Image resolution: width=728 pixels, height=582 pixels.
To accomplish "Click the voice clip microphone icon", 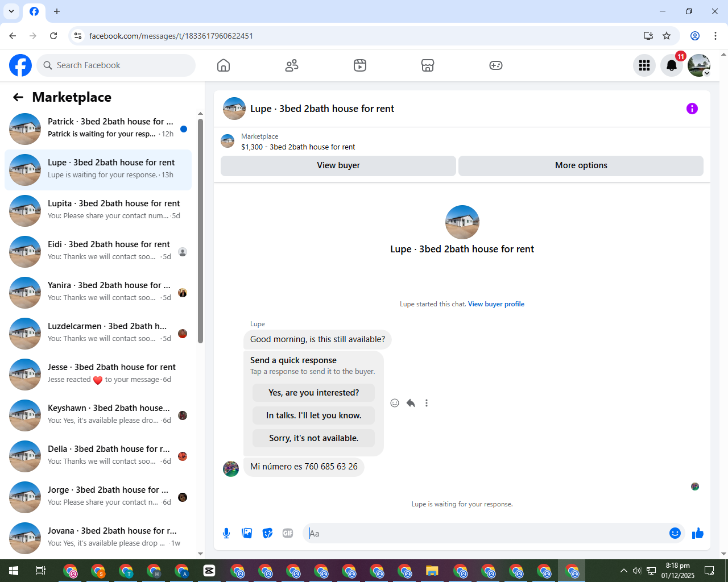I will tap(226, 533).
